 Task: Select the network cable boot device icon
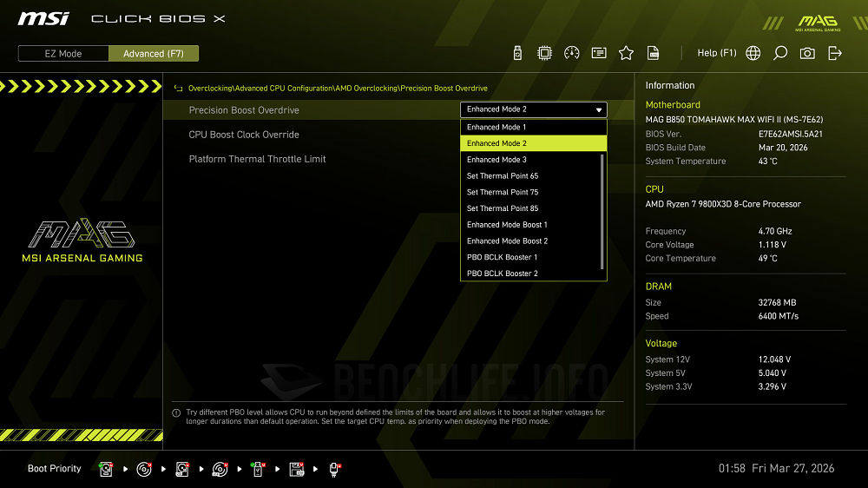coord(334,469)
